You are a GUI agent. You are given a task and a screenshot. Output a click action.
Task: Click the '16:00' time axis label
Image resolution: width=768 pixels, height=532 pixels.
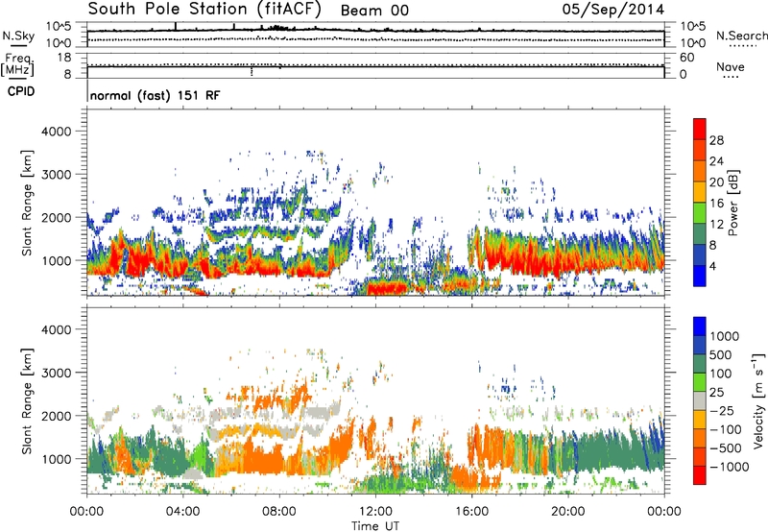tap(471, 512)
